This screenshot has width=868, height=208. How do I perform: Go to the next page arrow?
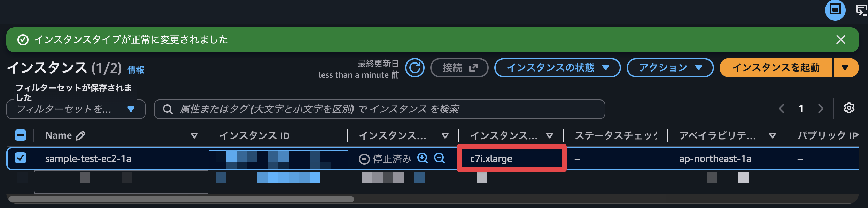(x=821, y=109)
